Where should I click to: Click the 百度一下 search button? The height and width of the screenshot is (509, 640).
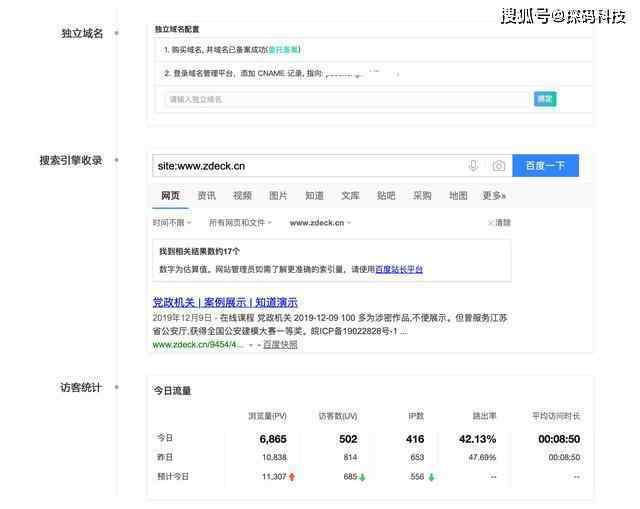[x=545, y=165]
